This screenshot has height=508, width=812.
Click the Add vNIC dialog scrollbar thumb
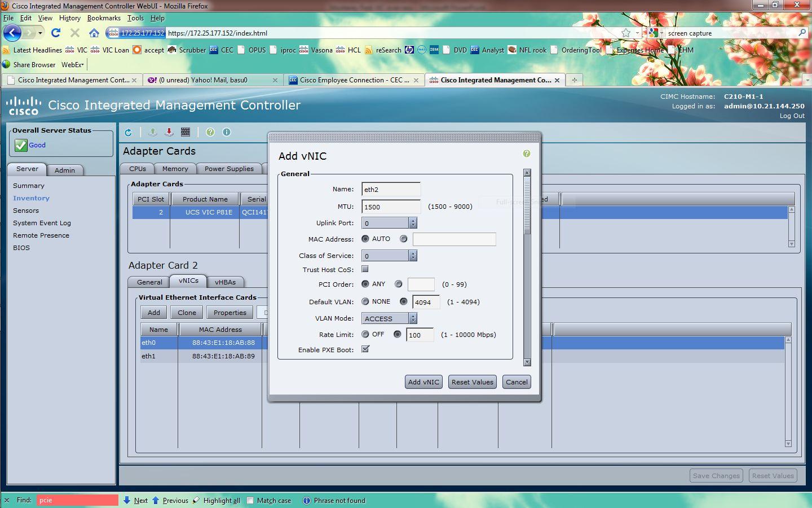tap(527, 205)
